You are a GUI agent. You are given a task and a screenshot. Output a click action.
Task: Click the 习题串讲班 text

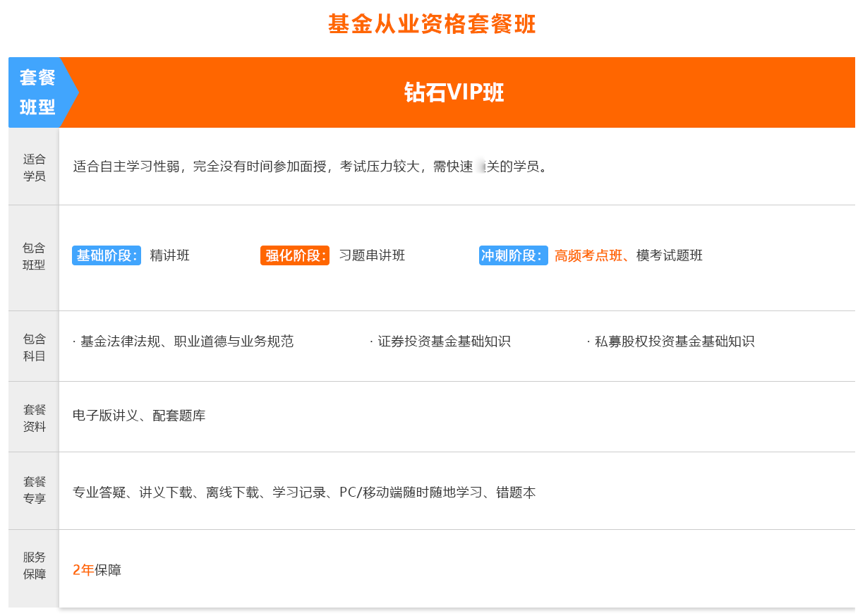click(x=372, y=255)
